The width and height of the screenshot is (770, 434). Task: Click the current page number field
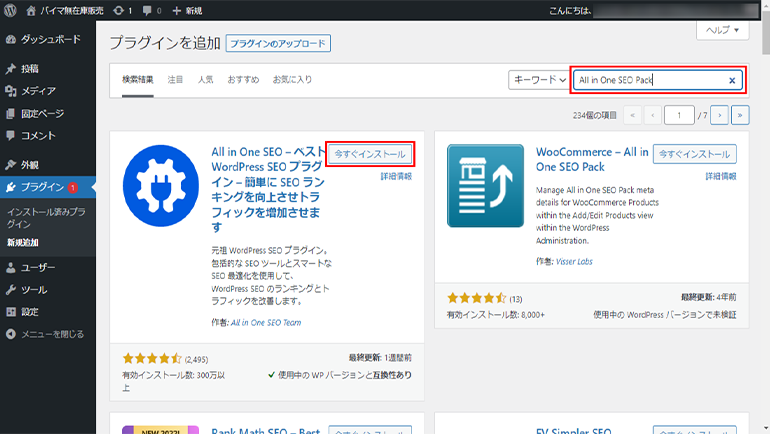click(679, 115)
